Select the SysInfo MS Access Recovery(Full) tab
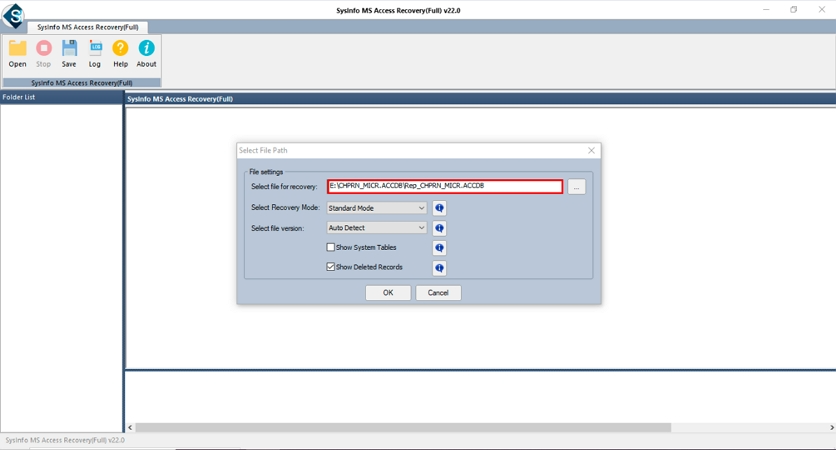Viewport: 836px width, 450px height. coord(88,27)
